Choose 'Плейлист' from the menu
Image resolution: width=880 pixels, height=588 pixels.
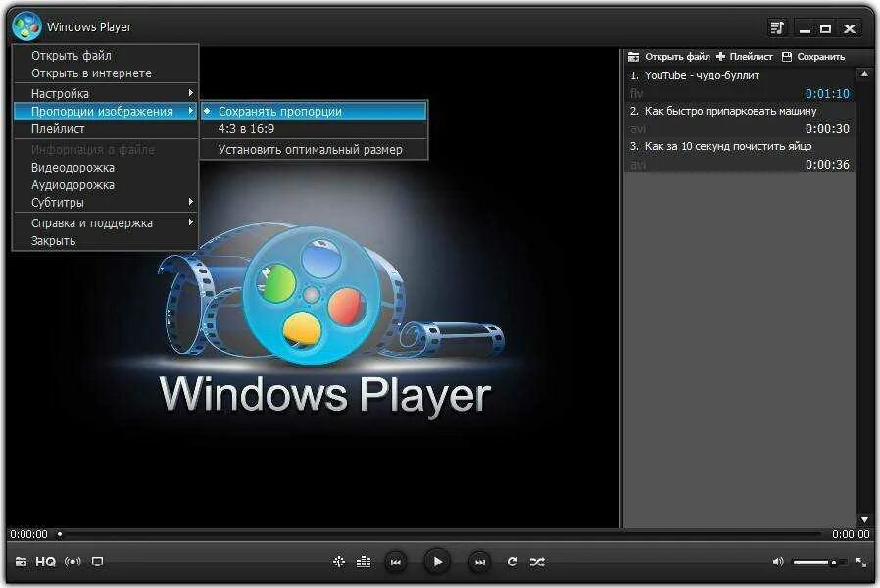[61, 130]
